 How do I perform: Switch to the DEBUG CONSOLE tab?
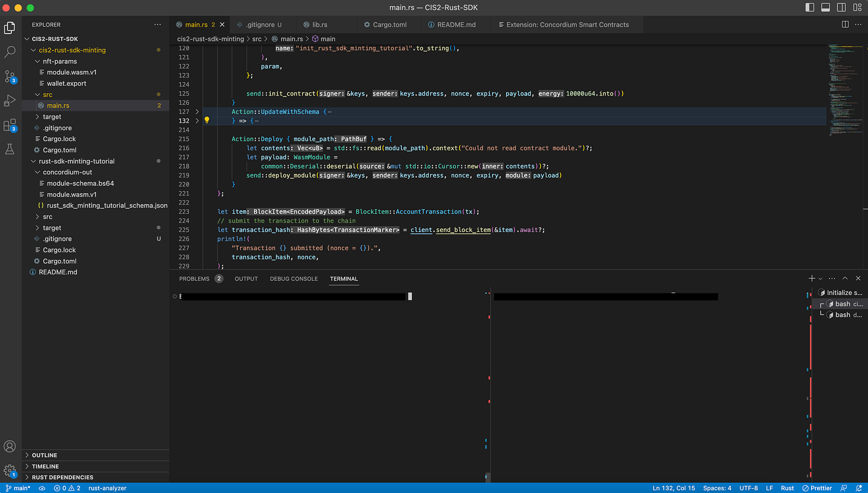[293, 279]
